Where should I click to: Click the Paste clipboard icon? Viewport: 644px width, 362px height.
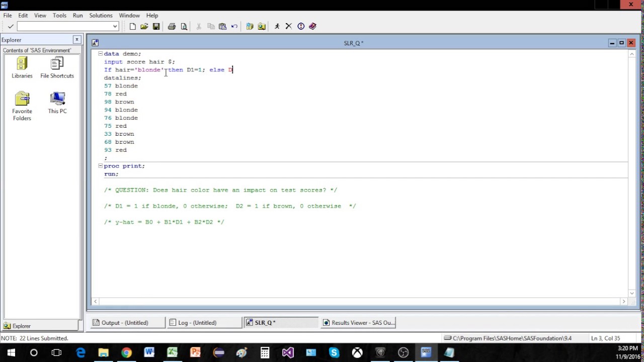tap(222, 26)
